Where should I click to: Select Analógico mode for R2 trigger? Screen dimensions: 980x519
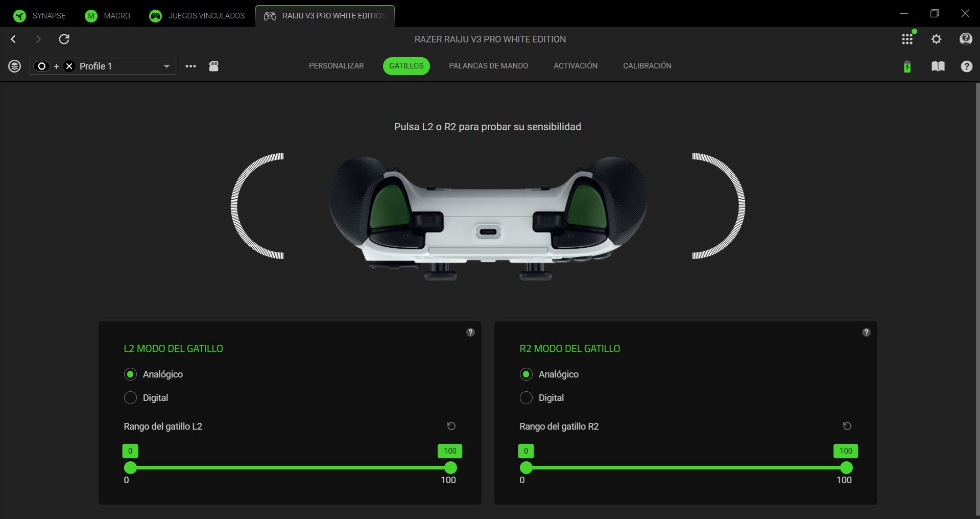[526, 374]
